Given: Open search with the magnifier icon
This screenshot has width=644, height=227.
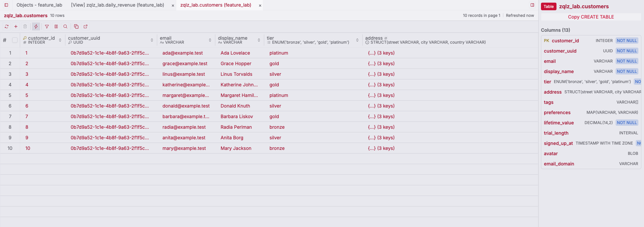Looking at the screenshot, I should (x=65, y=26).
